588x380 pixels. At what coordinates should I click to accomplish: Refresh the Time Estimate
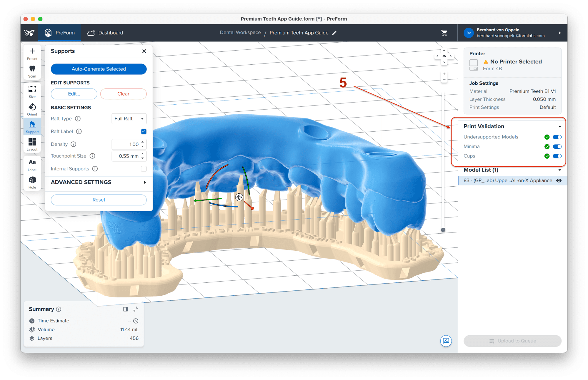(x=136, y=321)
